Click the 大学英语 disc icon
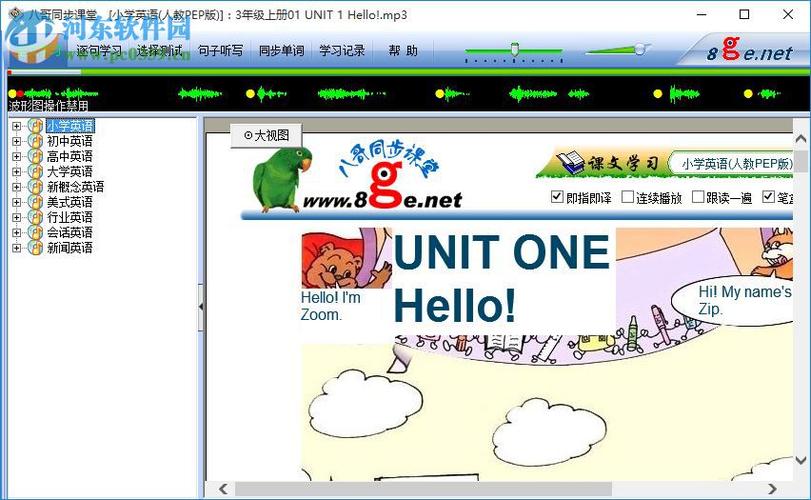Screen dimensions: 811x500 [x=35, y=172]
